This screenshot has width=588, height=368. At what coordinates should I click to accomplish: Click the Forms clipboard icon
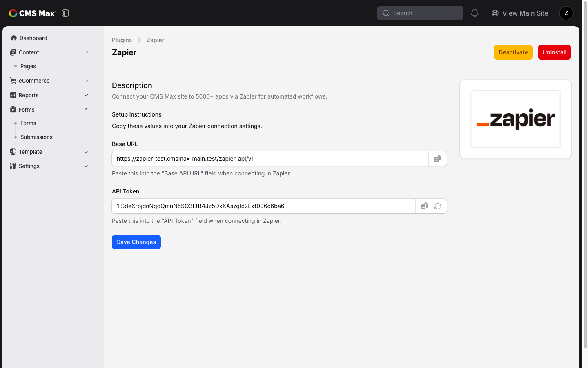pyautogui.click(x=13, y=110)
